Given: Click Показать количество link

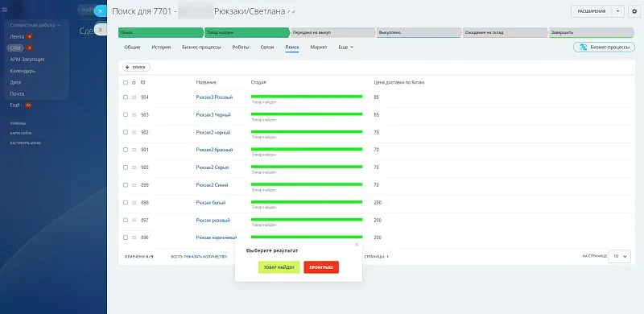Looking at the screenshot, I should [x=205, y=257].
